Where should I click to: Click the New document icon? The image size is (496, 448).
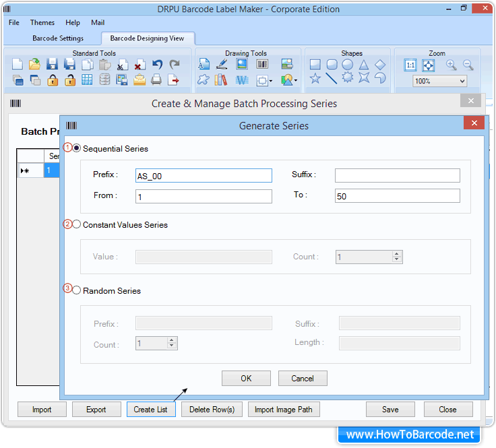(18, 64)
